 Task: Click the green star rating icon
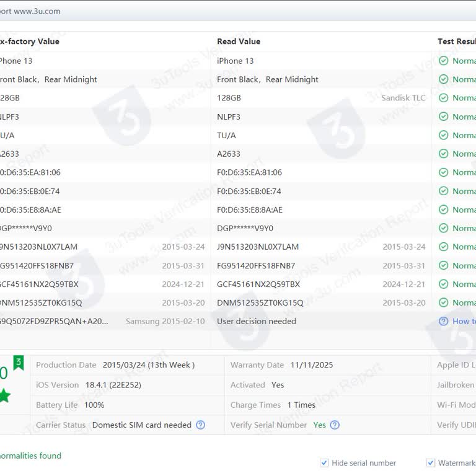(5, 395)
